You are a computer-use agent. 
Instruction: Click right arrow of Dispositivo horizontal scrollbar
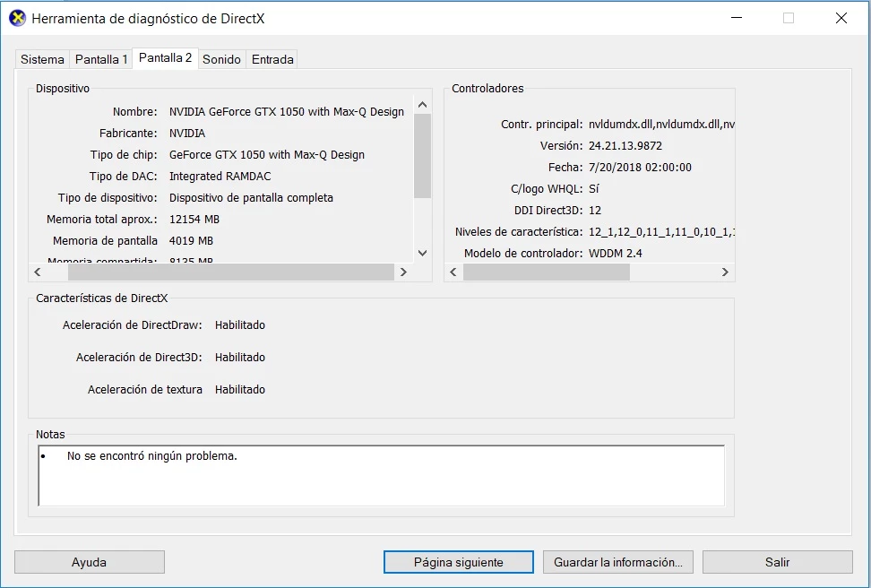404,272
